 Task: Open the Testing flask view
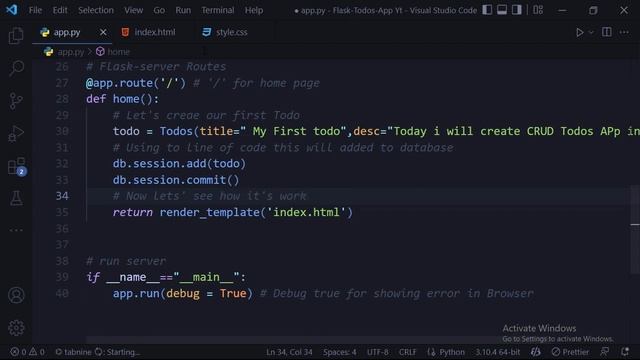click(x=16, y=198)
